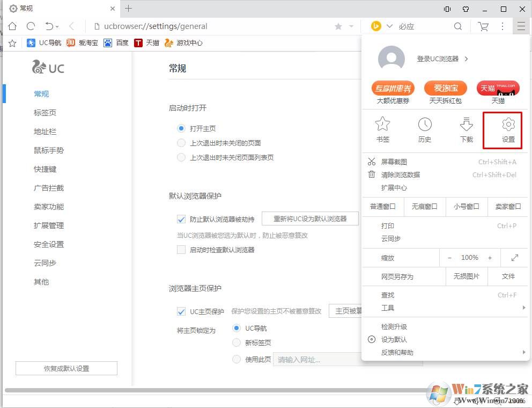Click the 请输入网址 input field
Image resolution: width=532 pixels, height=408 pixels.
tap(316, 360)
